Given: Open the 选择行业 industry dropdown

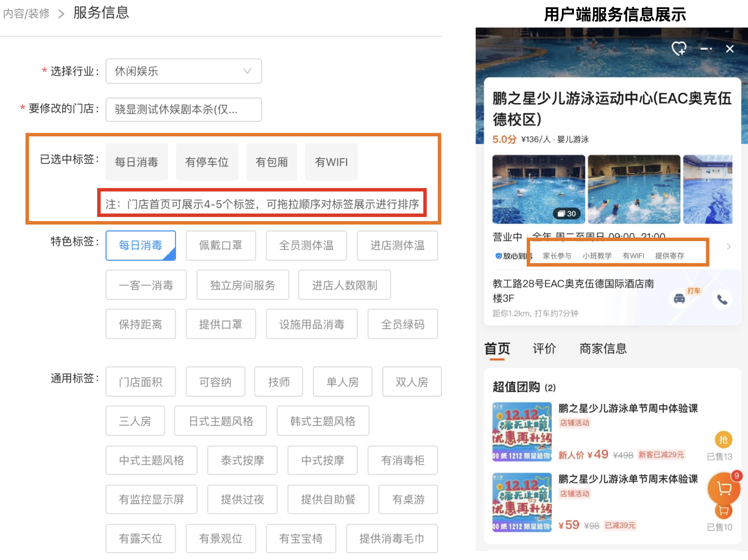Looking at the screenshot, I should tap(183, 71).
